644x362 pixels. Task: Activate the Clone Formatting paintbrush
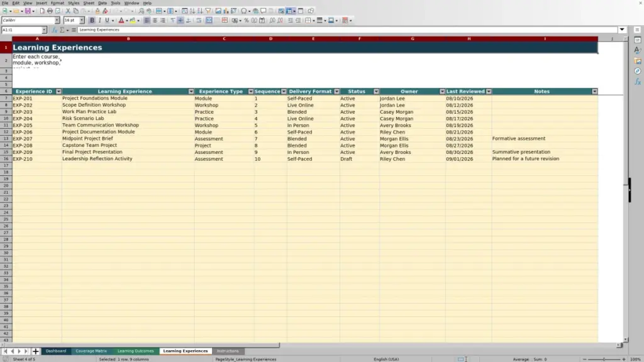pos(97,11)
